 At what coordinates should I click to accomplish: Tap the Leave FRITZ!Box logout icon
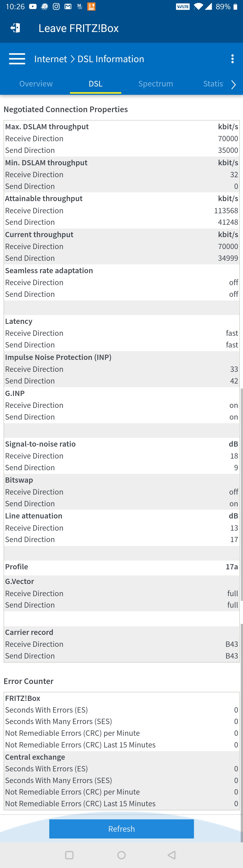[x=15, y=28]
